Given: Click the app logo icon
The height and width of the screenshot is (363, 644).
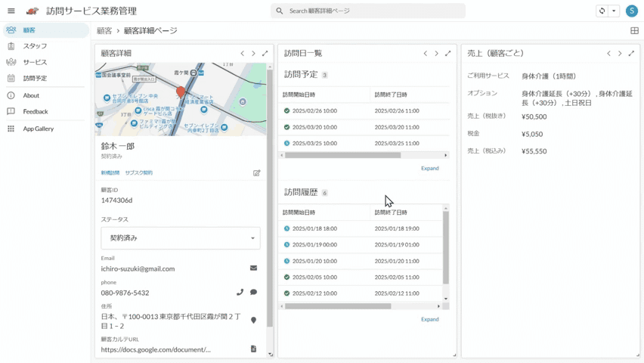Looking at the screenshot, I should pos(33,11).
